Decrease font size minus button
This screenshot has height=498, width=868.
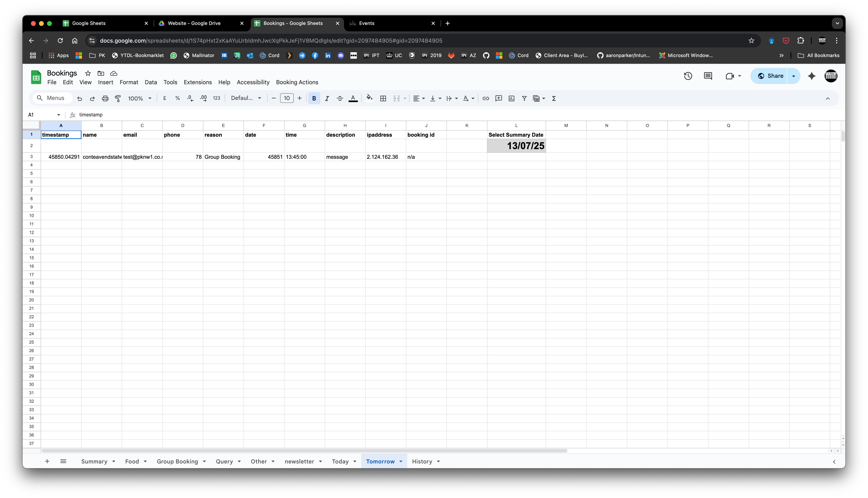[273, 98]
